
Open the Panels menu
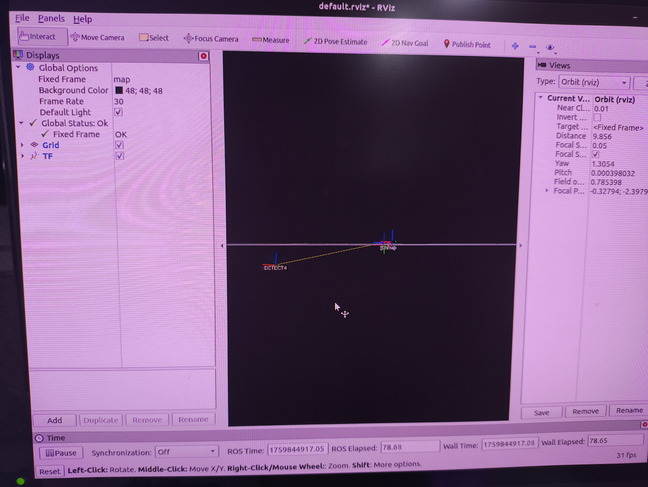(x=51, y=19)
